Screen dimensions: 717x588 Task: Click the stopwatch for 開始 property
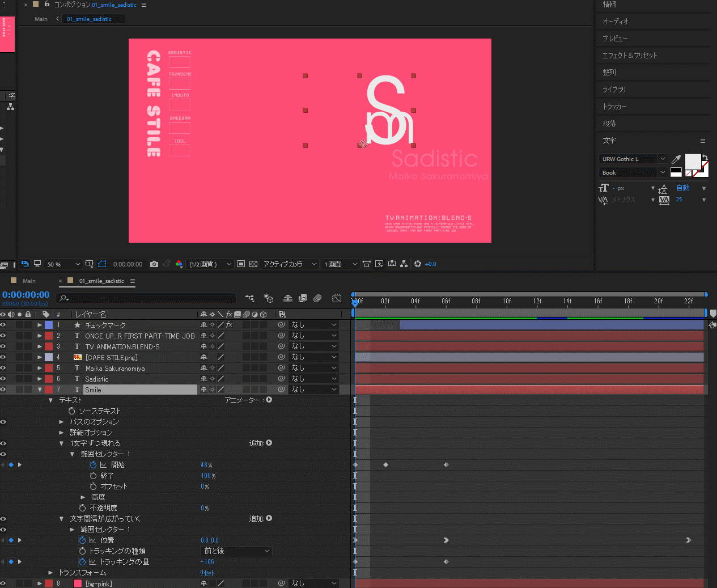point(94,465)
